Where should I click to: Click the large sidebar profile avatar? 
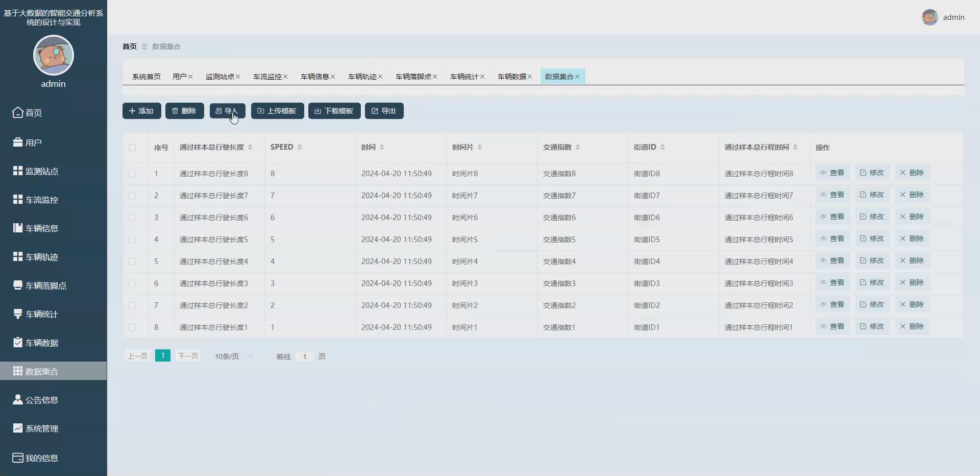tap(54, 55)
